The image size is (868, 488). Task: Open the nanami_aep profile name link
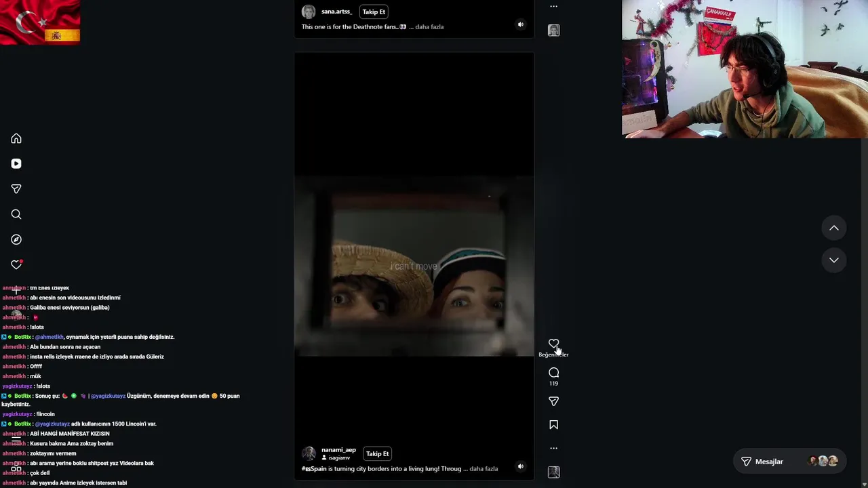pos(338,450)
